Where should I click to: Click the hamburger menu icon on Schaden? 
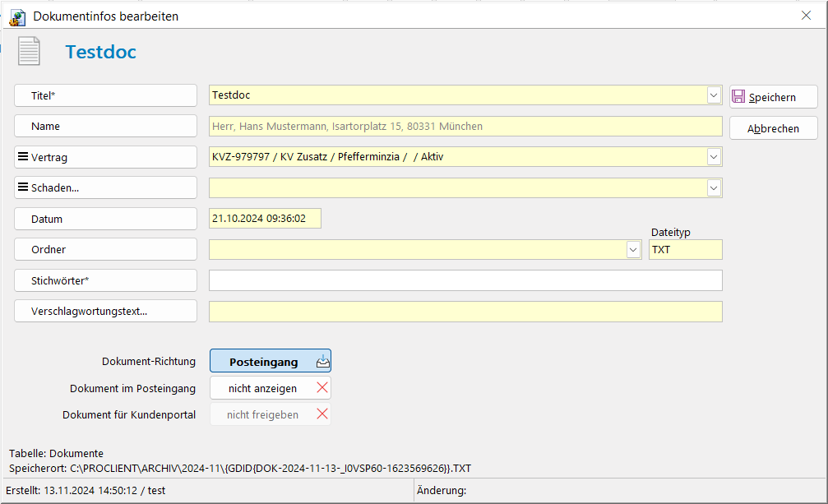[x=23, y=187]
